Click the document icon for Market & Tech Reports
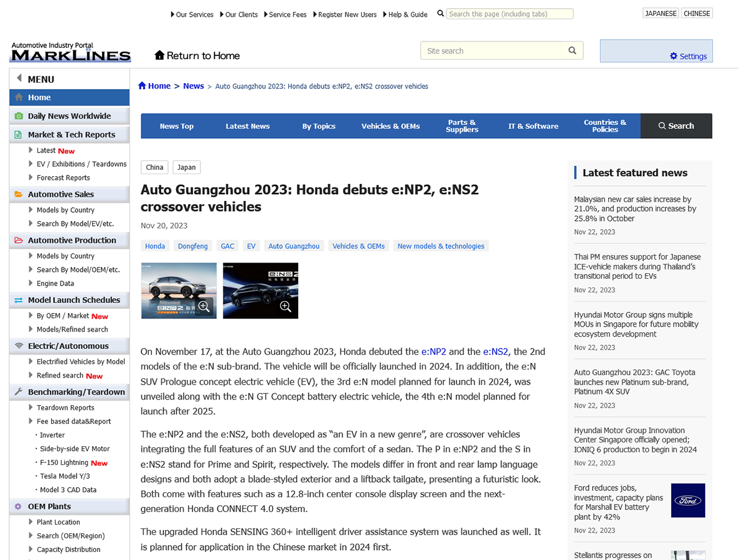The width and height of the screenshot is (747, 560). 19,134
